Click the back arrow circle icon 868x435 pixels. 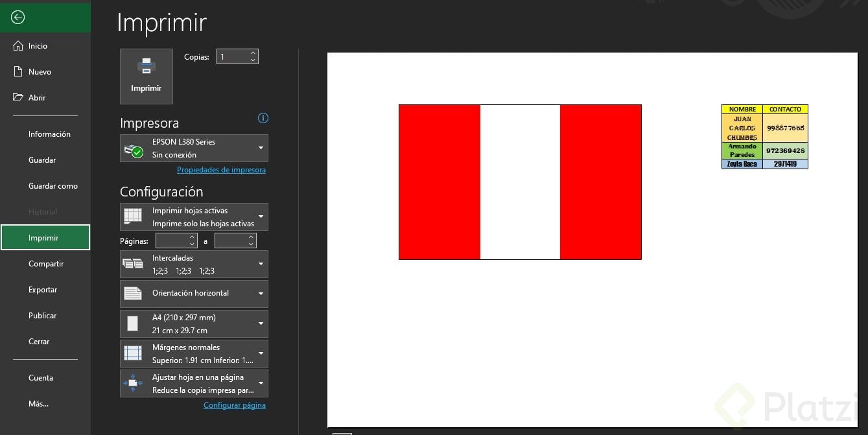pyautogui.click(x=18, y=18)
